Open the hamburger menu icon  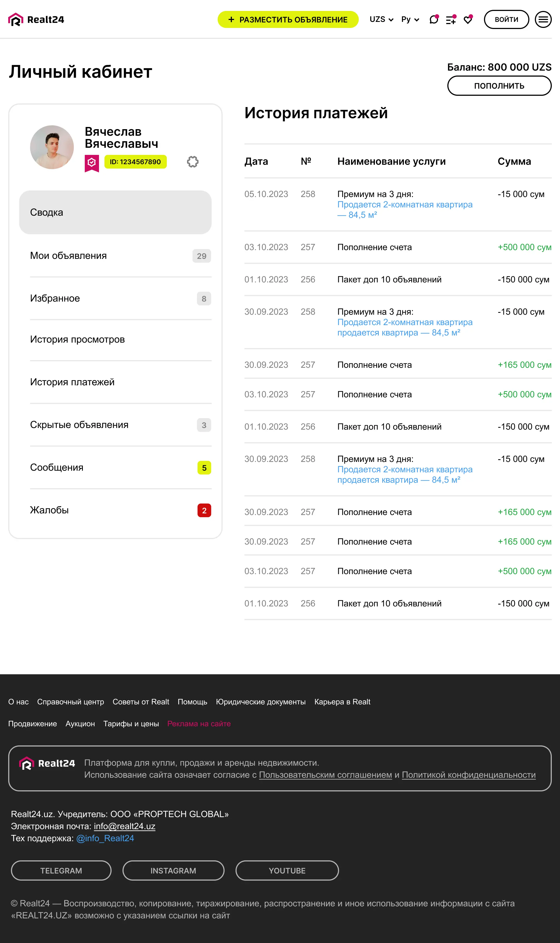pyautogui.click(x=543, y=19)
